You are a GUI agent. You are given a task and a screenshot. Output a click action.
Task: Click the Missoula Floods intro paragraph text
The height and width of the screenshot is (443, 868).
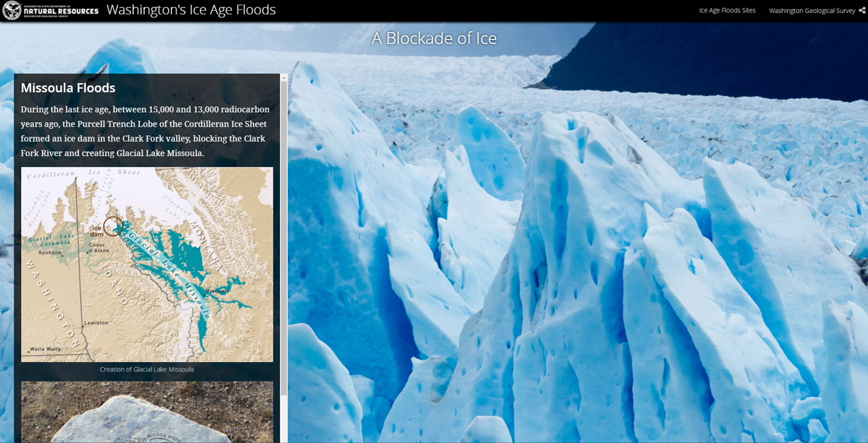tap(145, 132)
